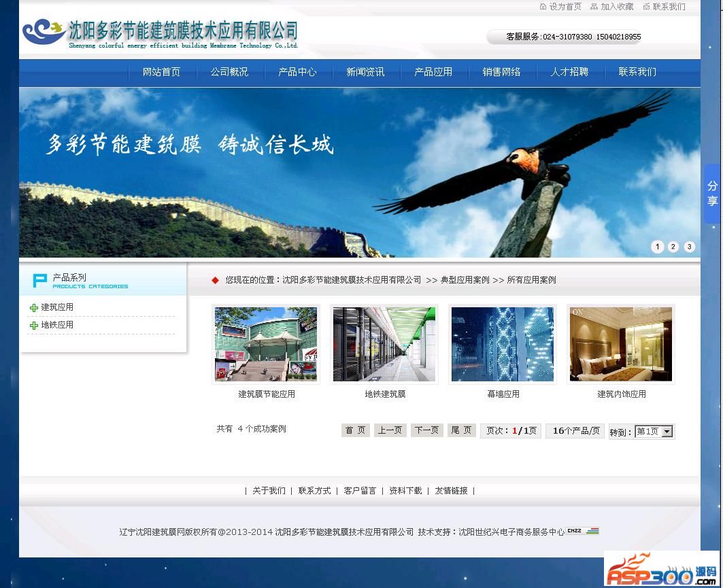Image resolution: width=723 pixels, height=588 pixels.
Task: Expand the 地铁应用 category plus icon
Action: 34,326
